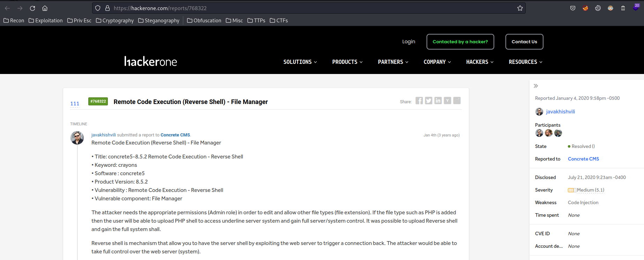Open the CTFs bookmarks folder
This screenshot has height=260, width=644.
279,21
